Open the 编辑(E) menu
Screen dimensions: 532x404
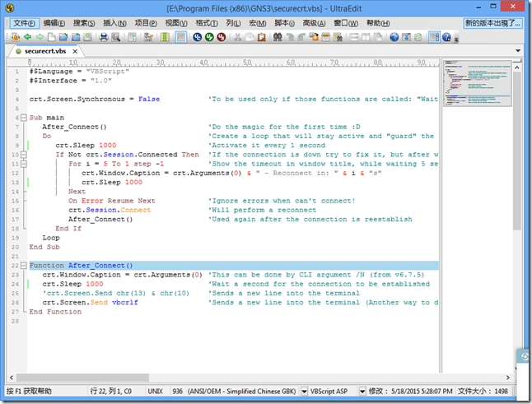(x=54, y=23)
